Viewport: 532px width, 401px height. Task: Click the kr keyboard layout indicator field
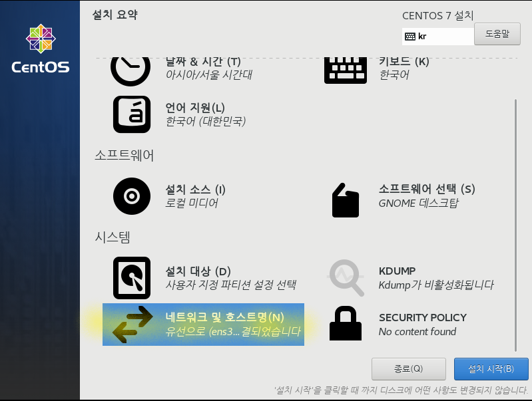(x=437, y=37)
